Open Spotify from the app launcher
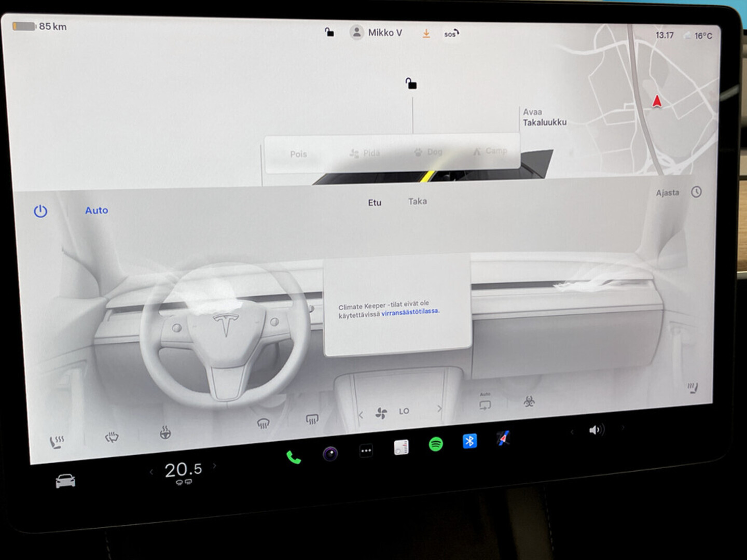 click(x=436, y=443)
